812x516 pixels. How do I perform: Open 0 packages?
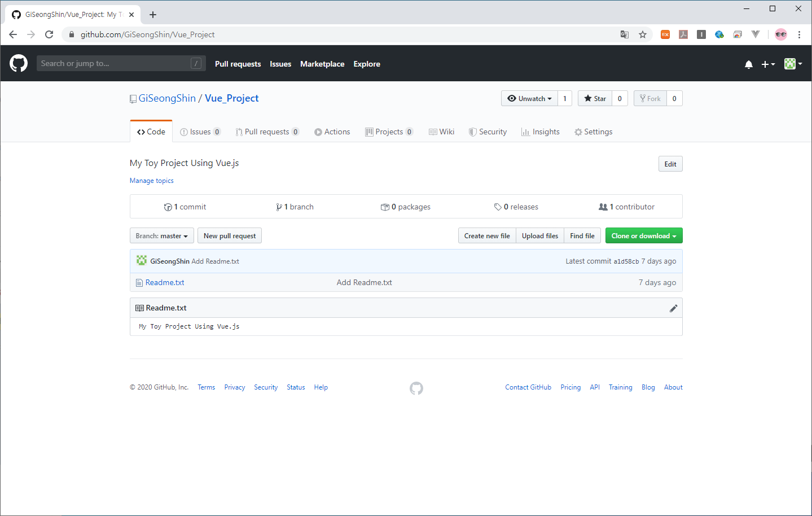pyautogui.click(x=406, y=207)
